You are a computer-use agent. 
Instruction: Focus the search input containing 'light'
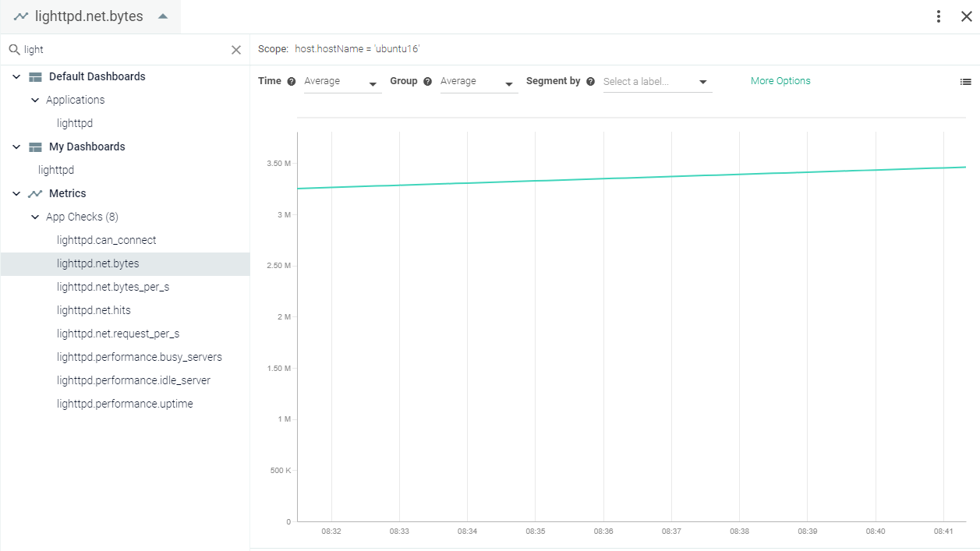coord(125,50)
